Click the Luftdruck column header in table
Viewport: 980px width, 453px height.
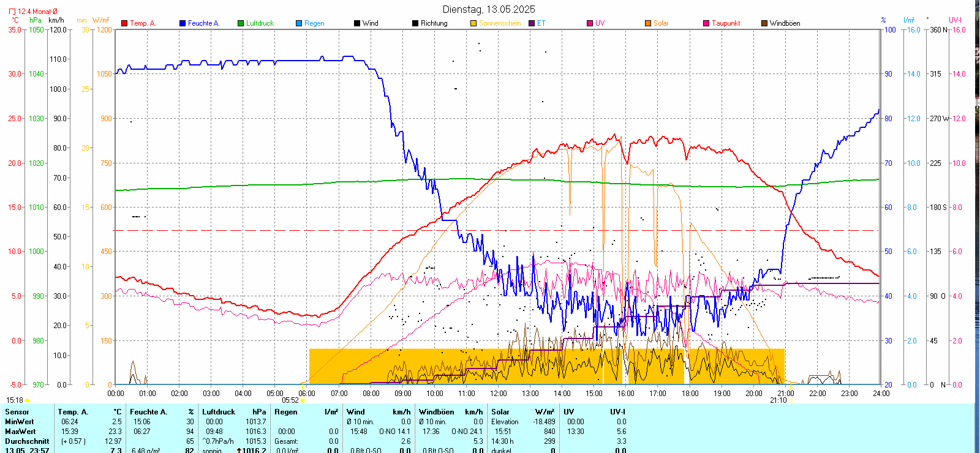point(219,412)
